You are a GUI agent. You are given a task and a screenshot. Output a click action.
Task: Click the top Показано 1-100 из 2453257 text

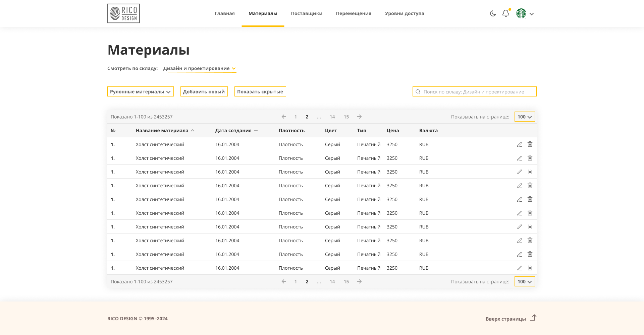(x=142, y=117)
